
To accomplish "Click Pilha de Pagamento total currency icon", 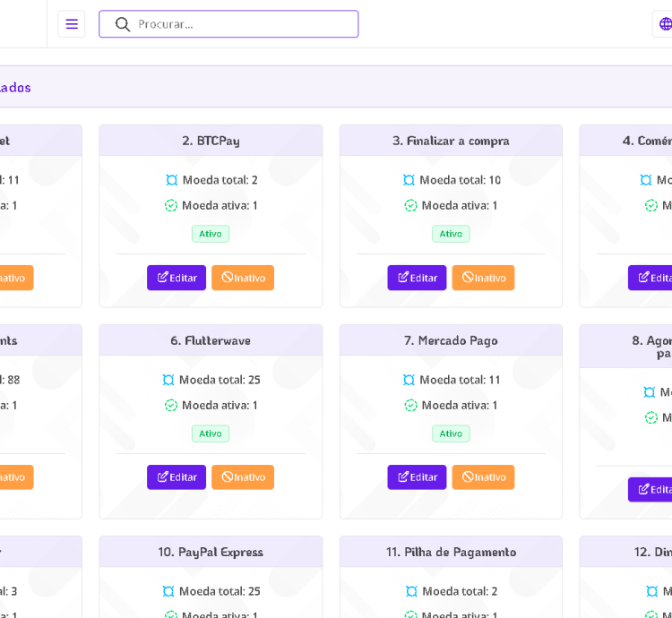I will click(411, 591).
